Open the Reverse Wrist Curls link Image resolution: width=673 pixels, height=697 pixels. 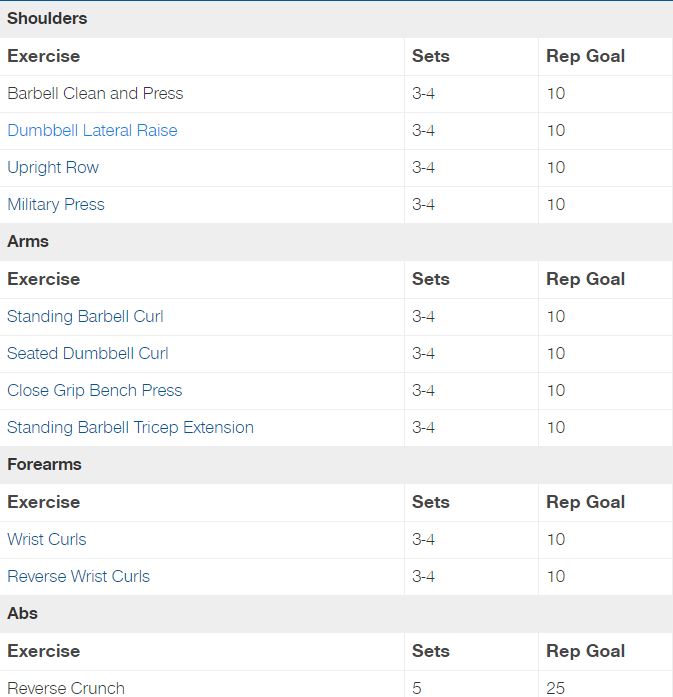pos(78,576)
